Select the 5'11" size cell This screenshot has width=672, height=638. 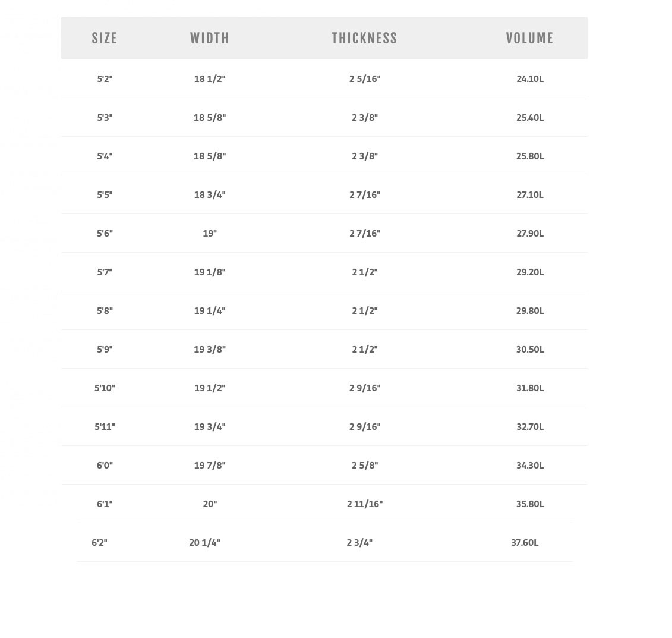point(105,426)
